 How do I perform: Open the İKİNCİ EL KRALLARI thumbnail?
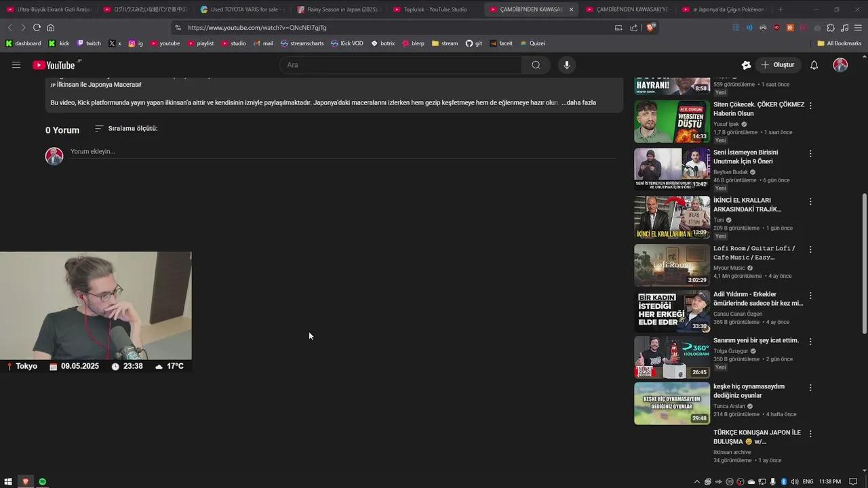[x=672, y=218]
